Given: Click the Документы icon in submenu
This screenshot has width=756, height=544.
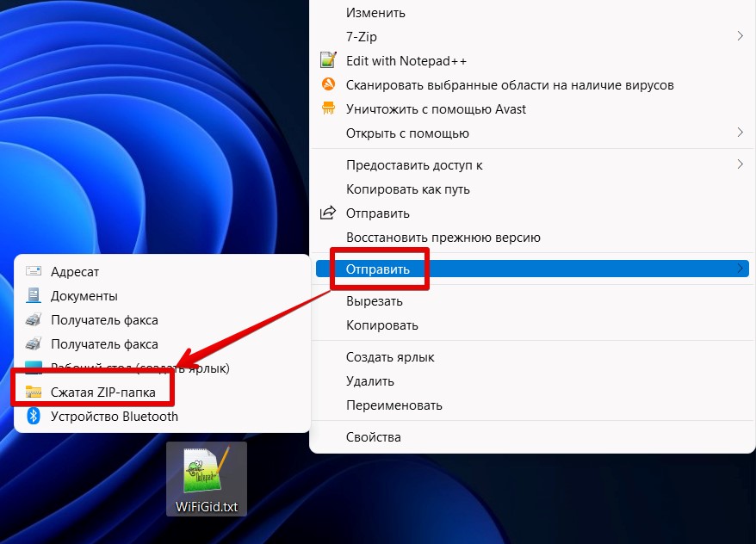Looking at the screenshot, I should point(34,295).
